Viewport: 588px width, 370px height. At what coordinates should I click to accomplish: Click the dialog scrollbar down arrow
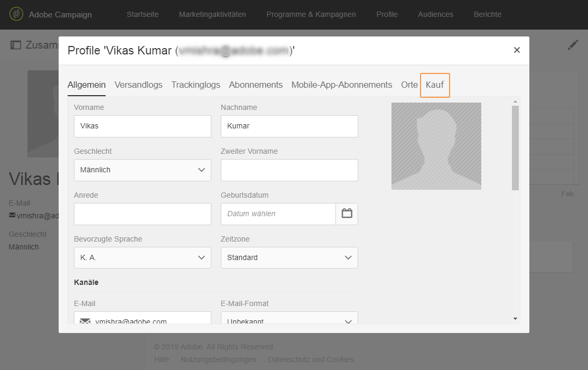click(x=515, y=319)
